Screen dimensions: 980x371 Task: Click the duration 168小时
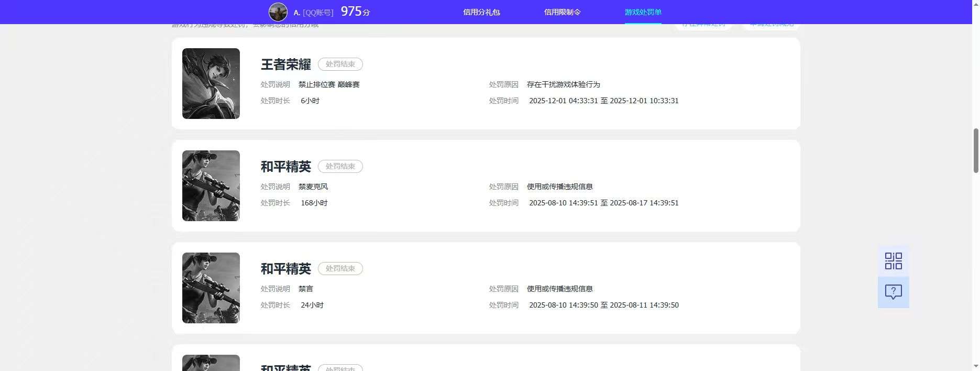[314, 203]
